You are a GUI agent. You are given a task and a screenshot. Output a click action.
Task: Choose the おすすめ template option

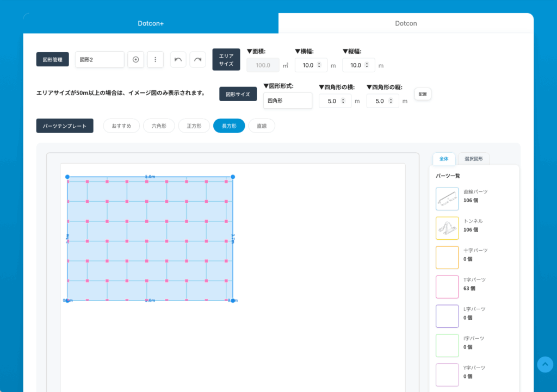click(121, 126)
